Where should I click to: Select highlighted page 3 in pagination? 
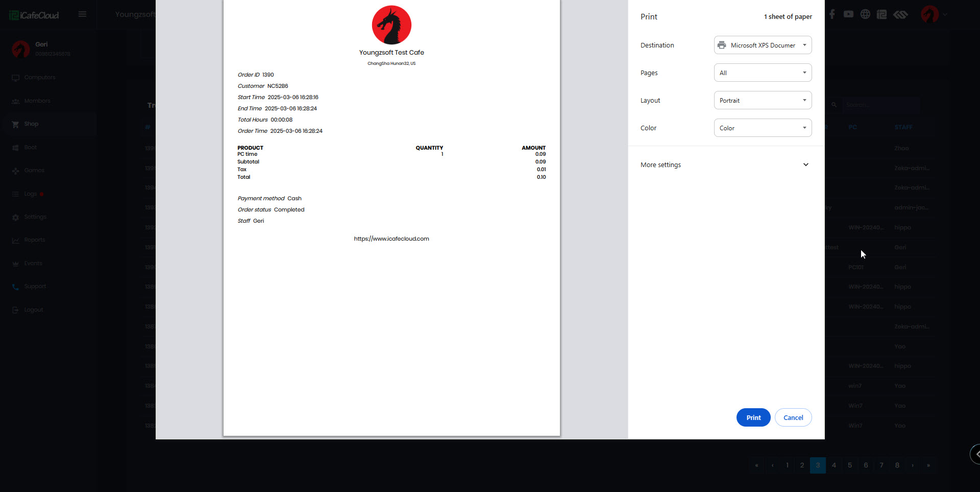[818, 465]
